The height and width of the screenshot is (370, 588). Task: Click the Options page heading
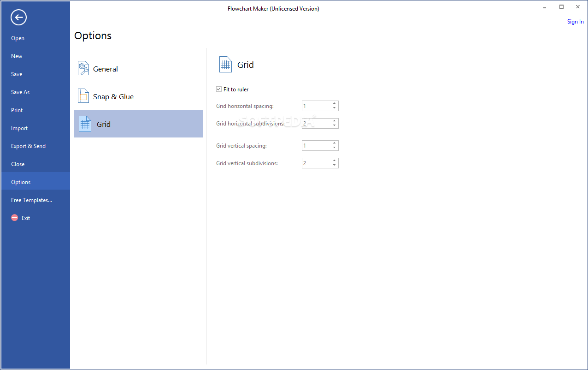click(93, 36)
